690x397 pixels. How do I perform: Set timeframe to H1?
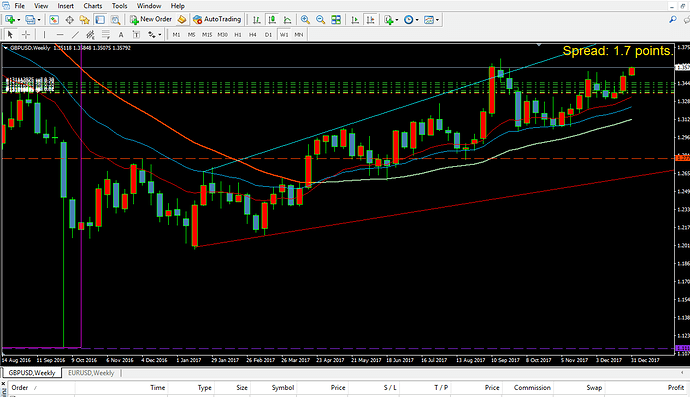238,34
